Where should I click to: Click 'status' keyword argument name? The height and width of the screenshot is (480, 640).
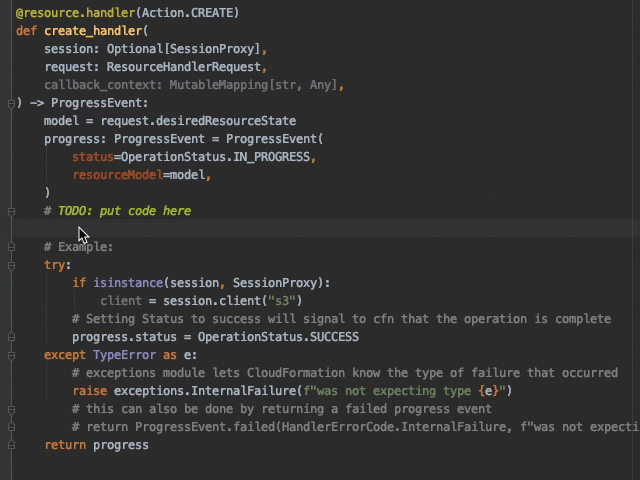tap(93, 157)
